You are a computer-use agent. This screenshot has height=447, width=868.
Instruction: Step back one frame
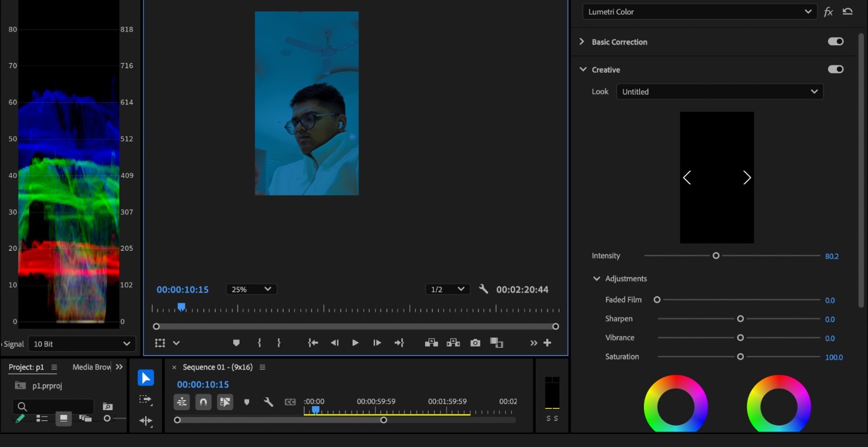pyautogui.click(x=335, y=343)
